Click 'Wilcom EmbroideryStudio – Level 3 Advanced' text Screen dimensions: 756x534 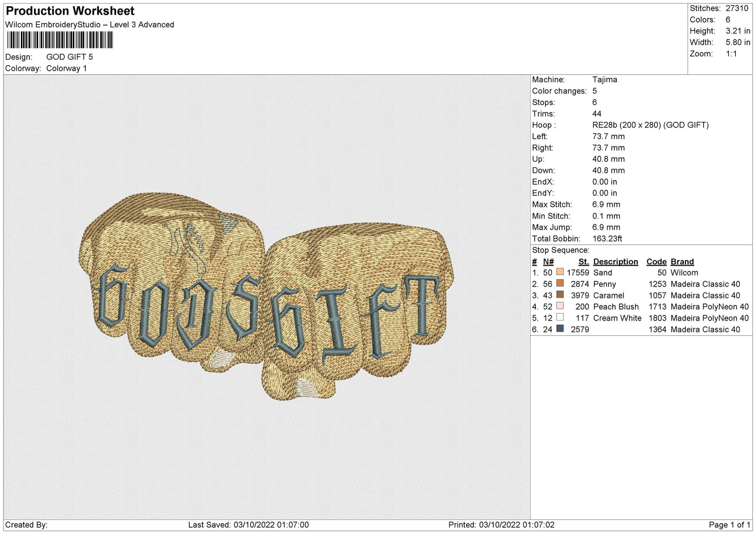pyautogui.click(x=89, y=25)
